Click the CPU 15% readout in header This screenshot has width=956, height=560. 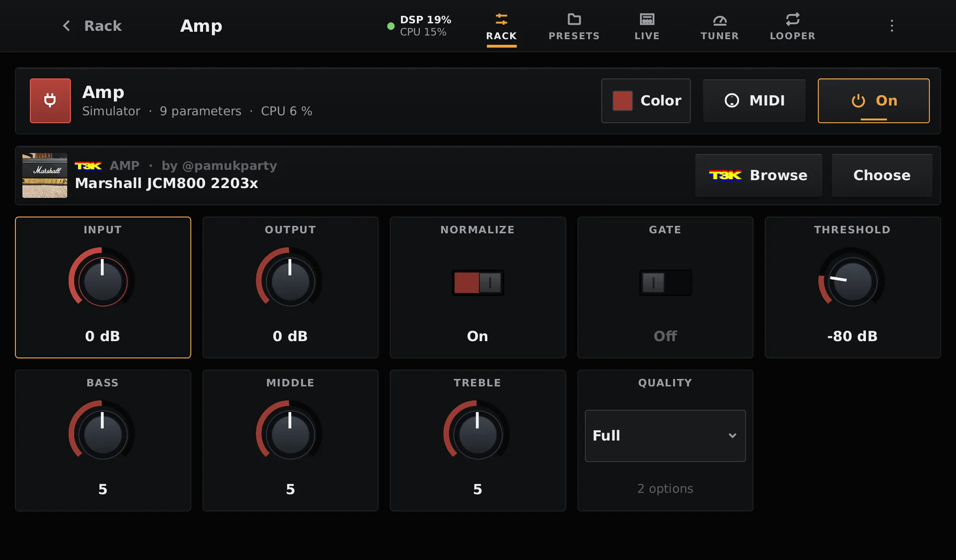click(x=423, y=32)
